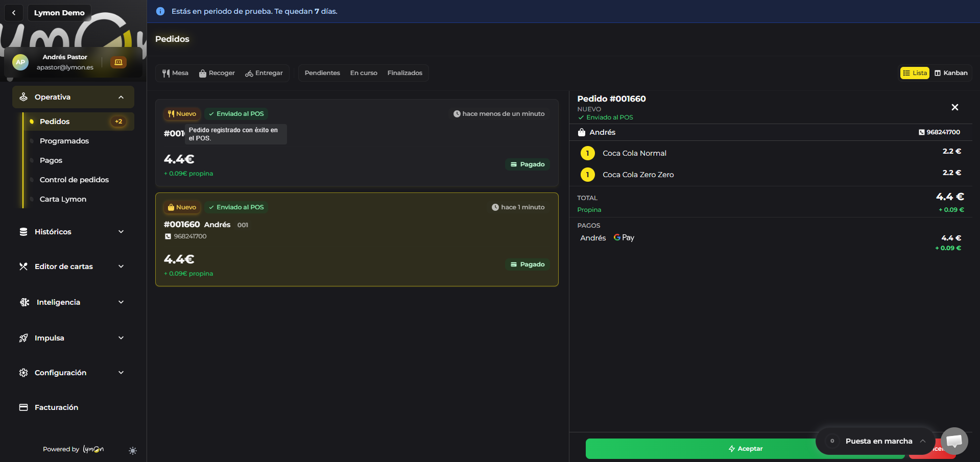This screenshot has width=980, height=462.
Task: Open the chat support bubble icon
Action: 954,441
